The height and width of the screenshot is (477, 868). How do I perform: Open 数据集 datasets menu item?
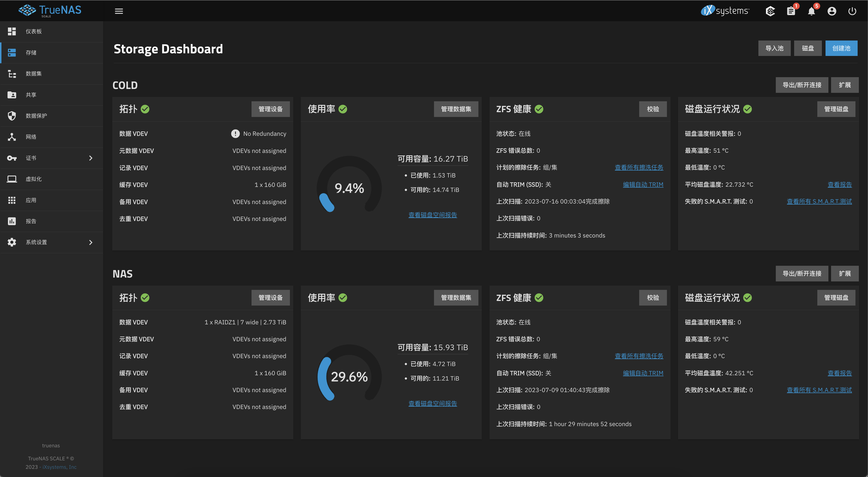click(52, 74)
